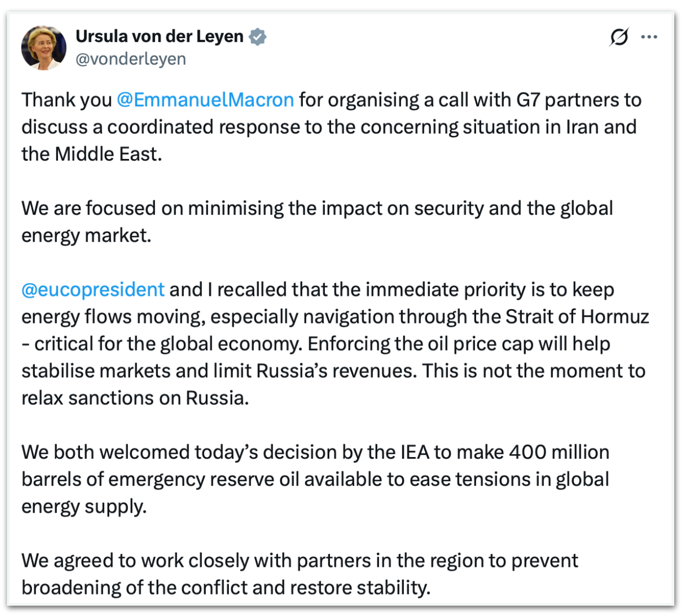This screenshot has width=683, height=616.
Task: Click the "We are focused on minimising" paragraph
Action: pyautogui.click(x=154, y=209)
